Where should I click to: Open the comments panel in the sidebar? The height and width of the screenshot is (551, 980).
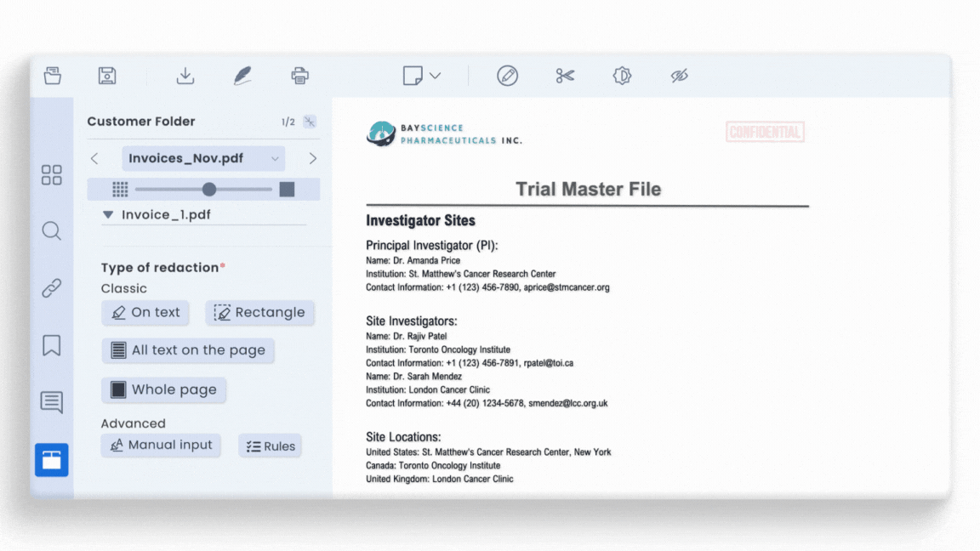[x=51, y=401]
